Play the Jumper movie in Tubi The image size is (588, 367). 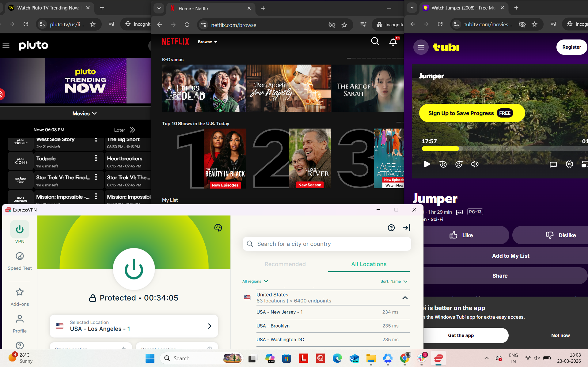427,164
